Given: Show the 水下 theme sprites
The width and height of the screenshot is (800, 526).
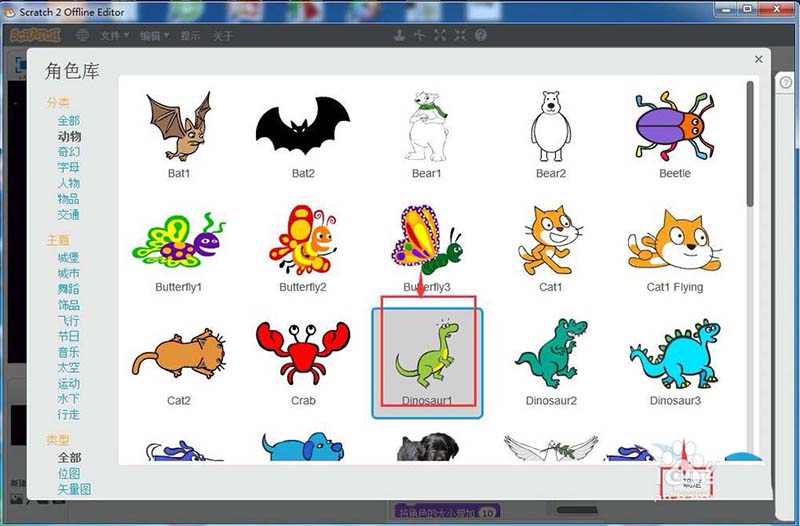Looking at the screenshot, I should pyautogui.click(x=68, y=398).
